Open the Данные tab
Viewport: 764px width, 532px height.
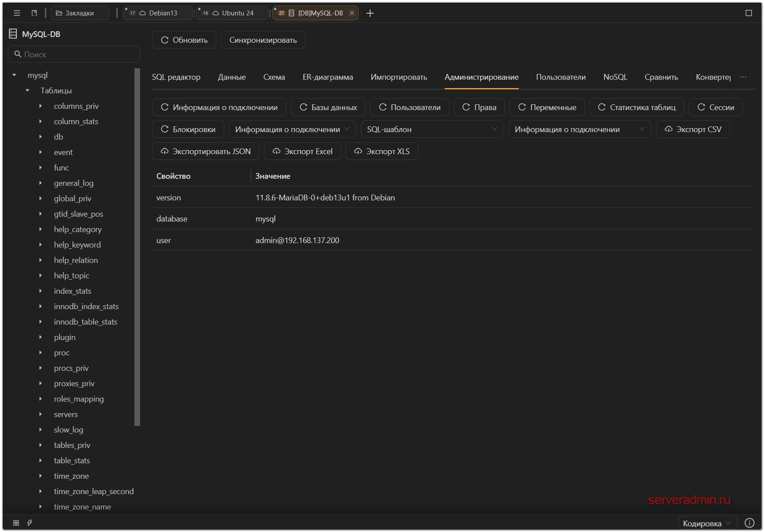tap(232, 77)
